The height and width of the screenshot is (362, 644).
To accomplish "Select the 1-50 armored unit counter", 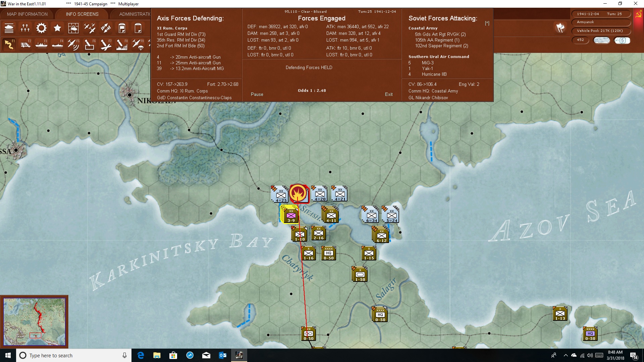I will pos(360,275).
